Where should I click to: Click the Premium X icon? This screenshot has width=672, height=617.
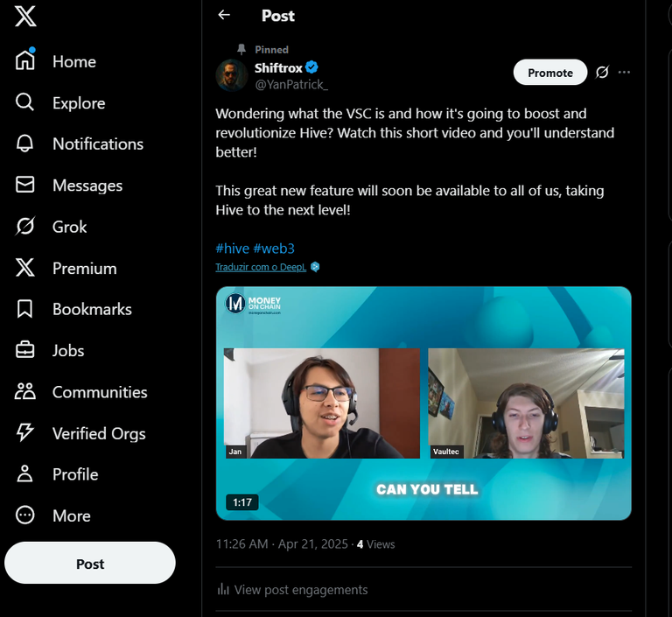(x=24, y=268)
